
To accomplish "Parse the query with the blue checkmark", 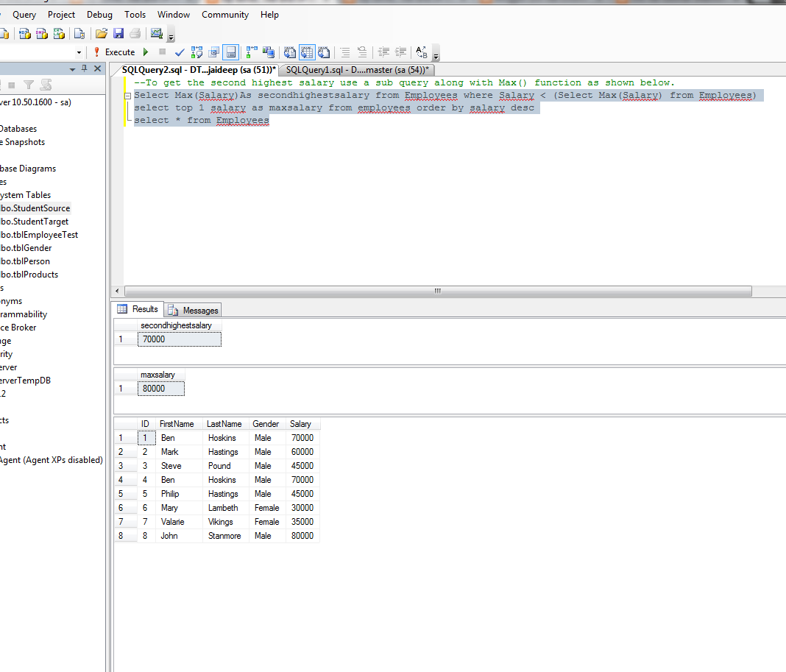I will pos(180,52).
